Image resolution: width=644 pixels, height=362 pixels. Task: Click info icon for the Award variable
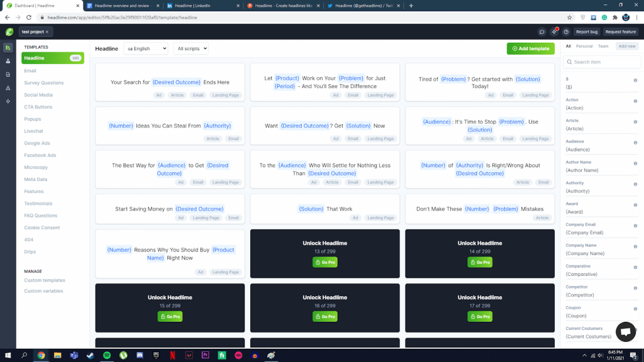635,205
